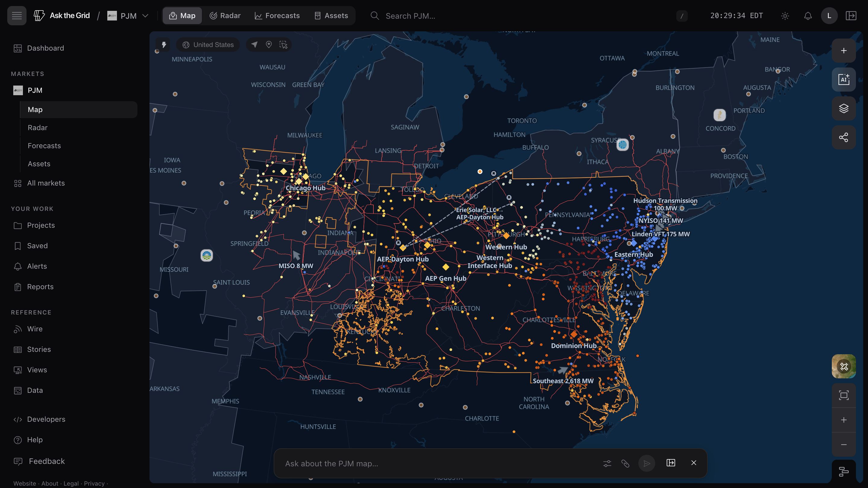Select the map pin tool
868x488 pixels.
point(269,45)
